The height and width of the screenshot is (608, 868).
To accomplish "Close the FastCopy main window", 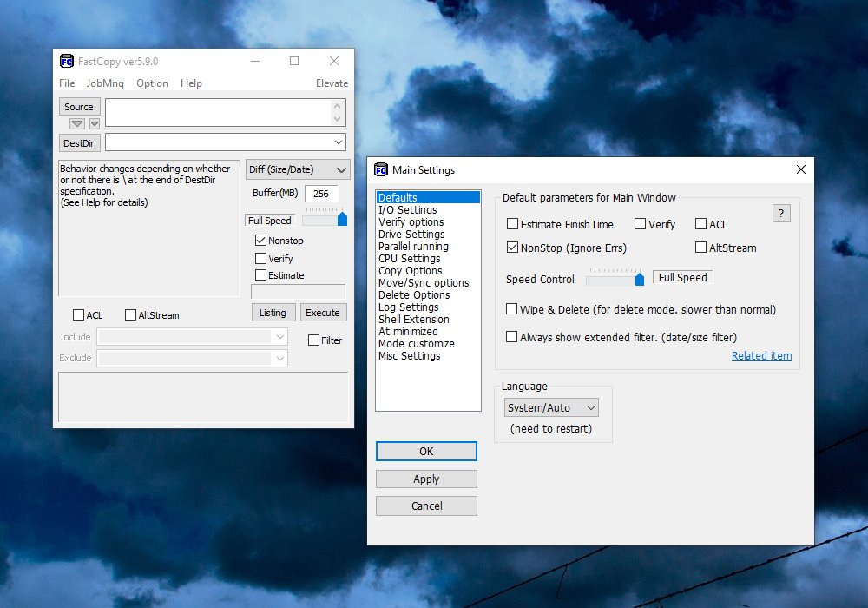I will tap(334, 61).
